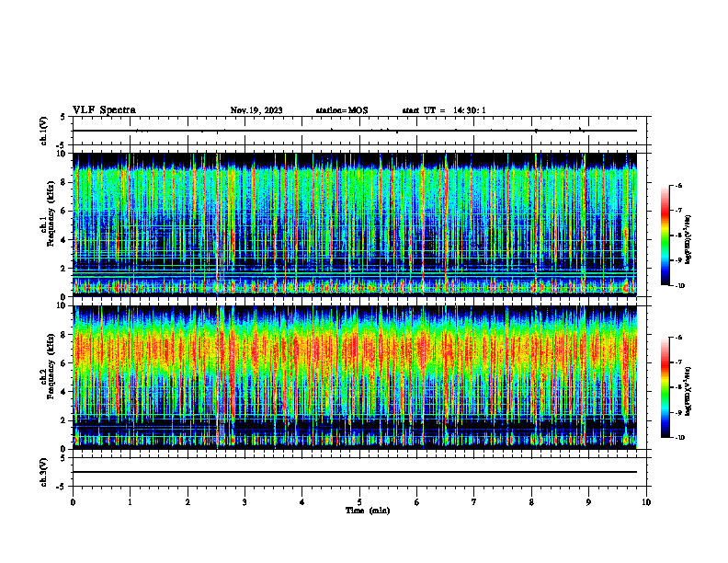Click the "VLF Spectra" title text

coord(104,110)
